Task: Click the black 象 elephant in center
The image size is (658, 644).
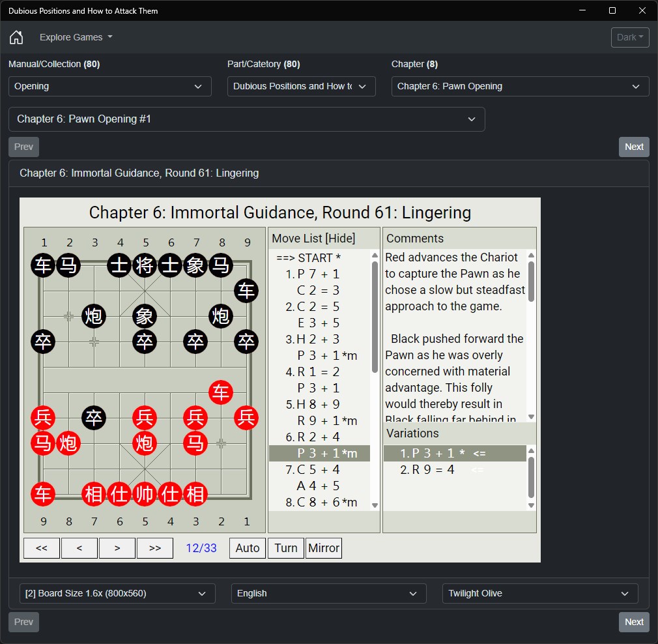Action: [145, 316]
